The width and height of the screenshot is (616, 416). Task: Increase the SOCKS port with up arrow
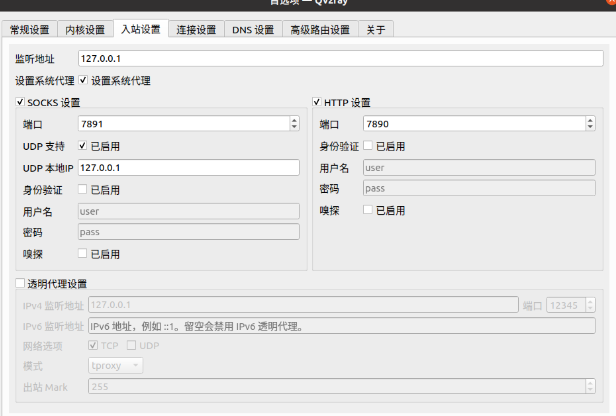click(x=295, y=121)
